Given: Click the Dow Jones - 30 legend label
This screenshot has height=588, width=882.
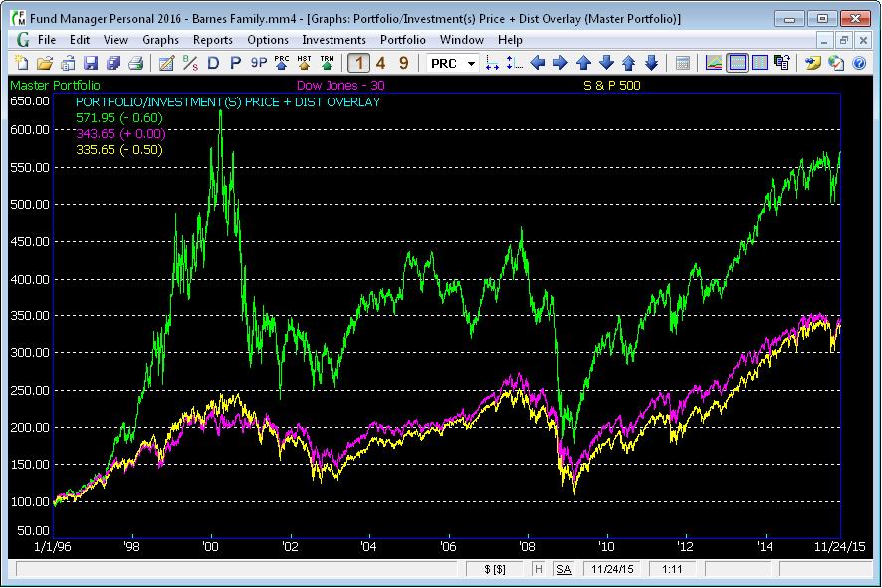Looking at the screenshot, I should click(x=340, y=85).
